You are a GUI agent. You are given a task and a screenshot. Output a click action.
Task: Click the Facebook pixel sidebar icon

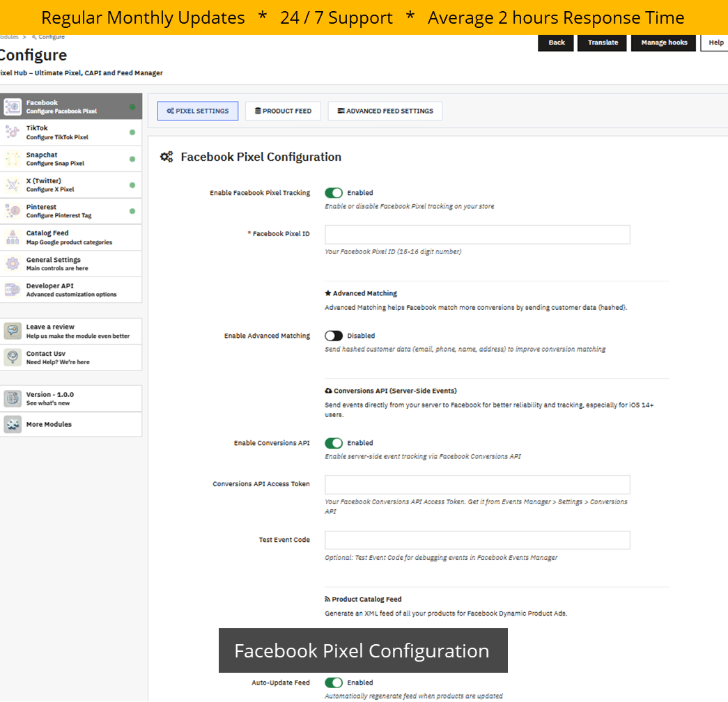13,107
